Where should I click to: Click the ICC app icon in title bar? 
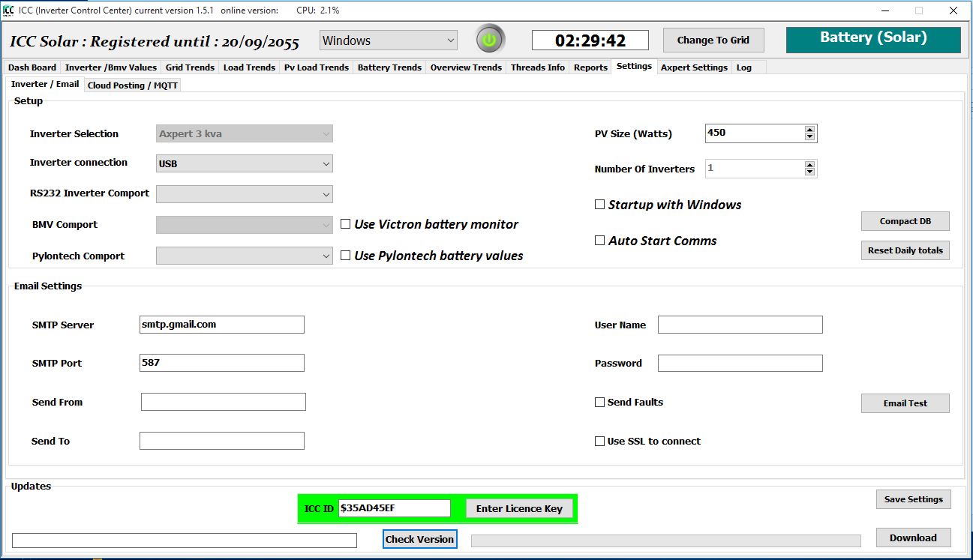click(x=9, y=10)
